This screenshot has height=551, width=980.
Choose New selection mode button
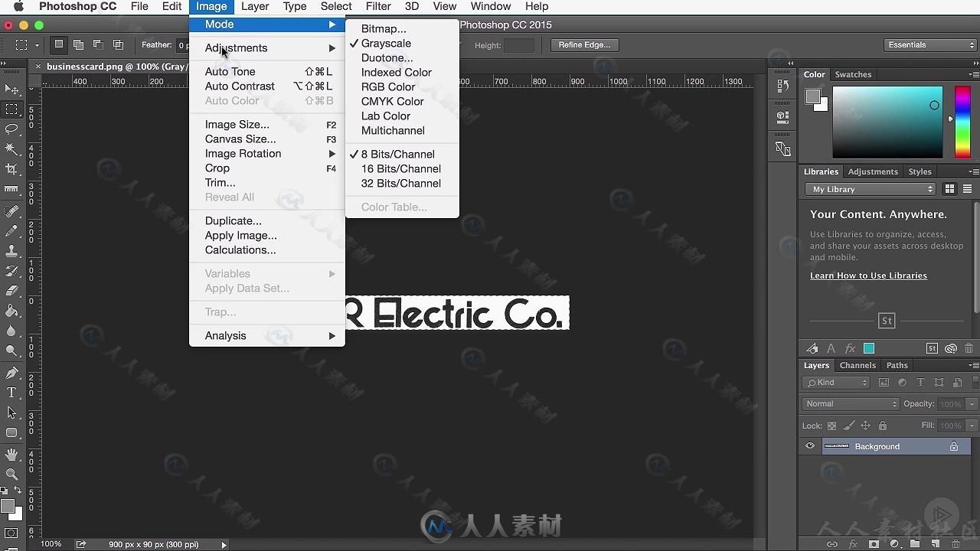58,45
